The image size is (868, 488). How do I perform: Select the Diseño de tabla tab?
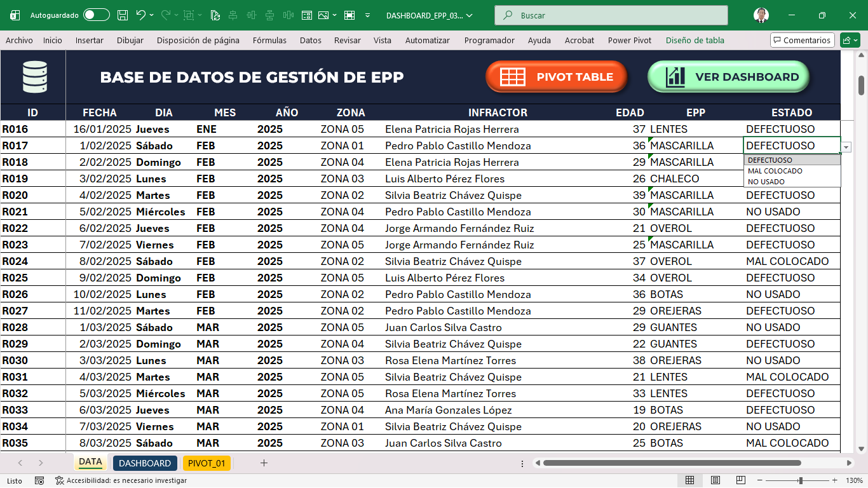pos(695,40)
